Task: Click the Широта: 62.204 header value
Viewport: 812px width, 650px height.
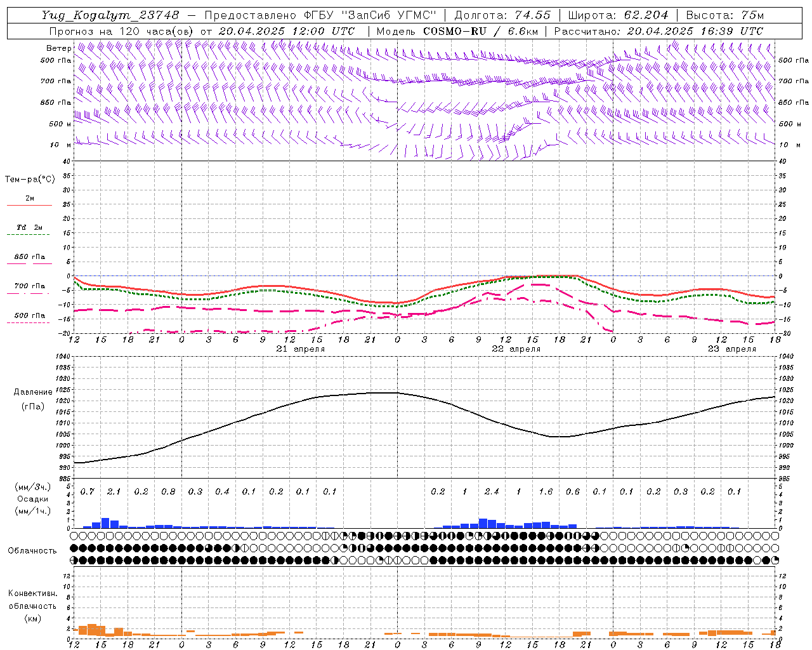Action: pos(618,15)
